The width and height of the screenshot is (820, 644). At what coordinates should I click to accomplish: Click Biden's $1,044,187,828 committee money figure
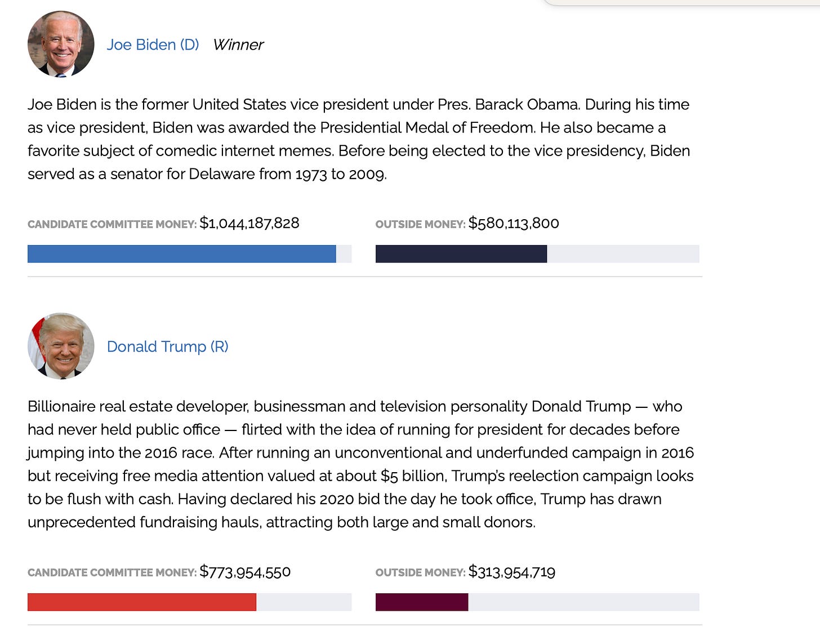pos(249,224)
